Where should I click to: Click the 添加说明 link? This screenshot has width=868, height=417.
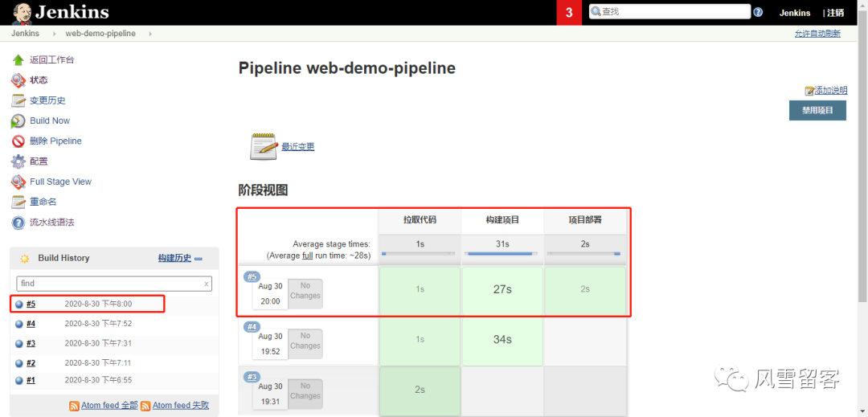pyautogui.click(x=830, y=91)
